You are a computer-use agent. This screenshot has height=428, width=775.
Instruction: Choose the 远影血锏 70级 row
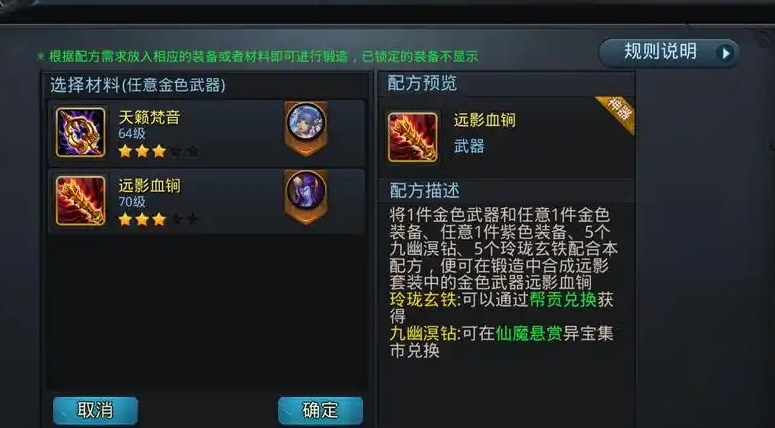click(207, 201)
